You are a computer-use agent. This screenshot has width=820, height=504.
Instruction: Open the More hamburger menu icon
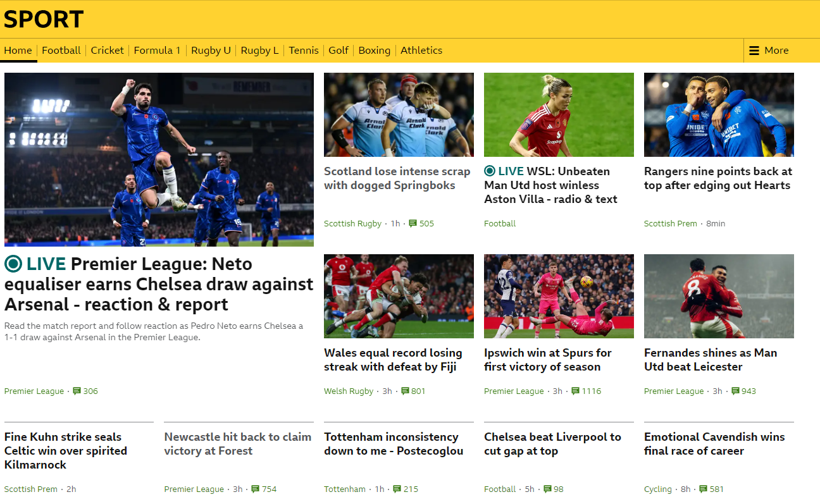click(x=754, y=51)
